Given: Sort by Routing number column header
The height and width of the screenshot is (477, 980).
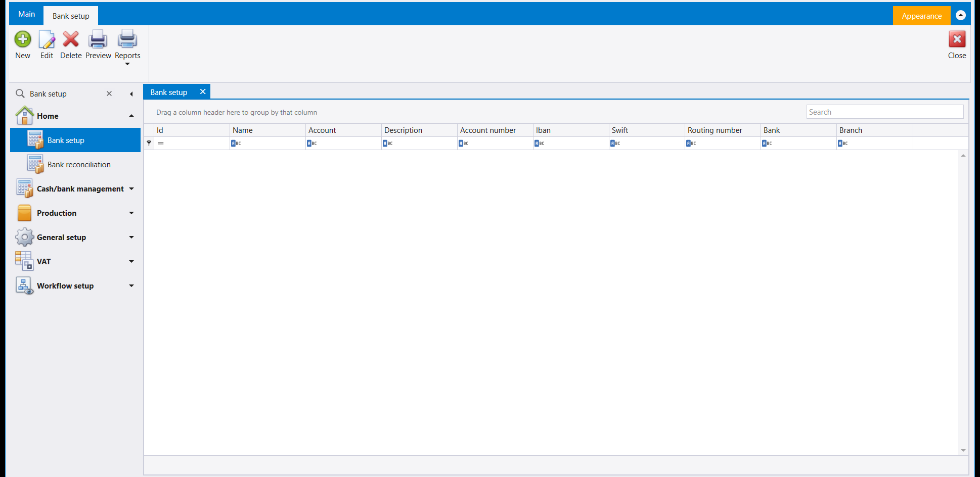Looking at the screenshot, I should point(723,130).
